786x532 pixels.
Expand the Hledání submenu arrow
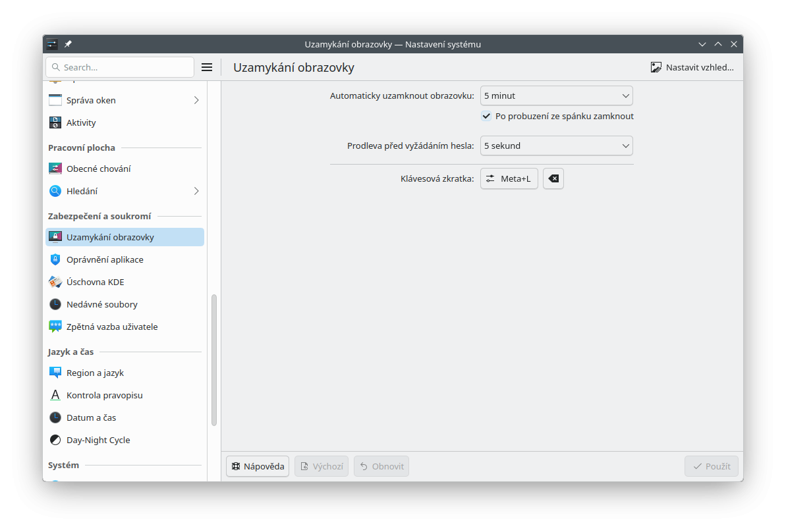pyautogui.click(x=196, y=191)
